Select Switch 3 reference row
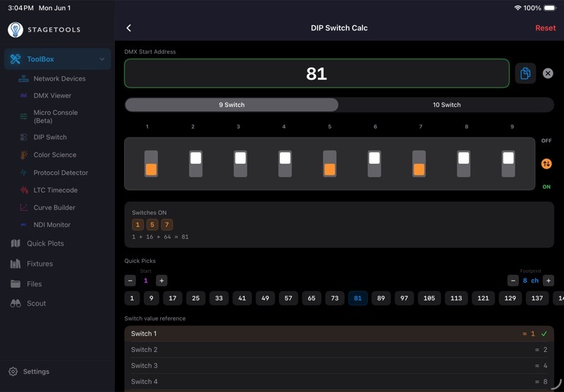Viewport: 564px width, 392px height. [x=339, y=365]
